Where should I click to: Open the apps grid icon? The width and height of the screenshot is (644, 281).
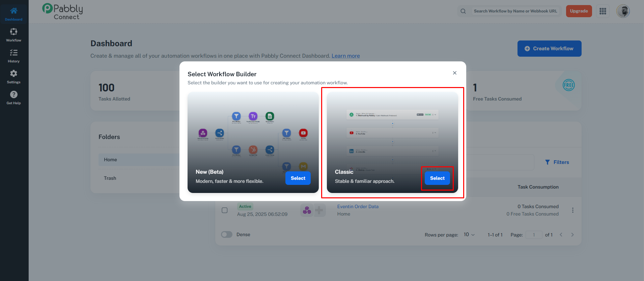pyautogui.click(x=603, y=11)
